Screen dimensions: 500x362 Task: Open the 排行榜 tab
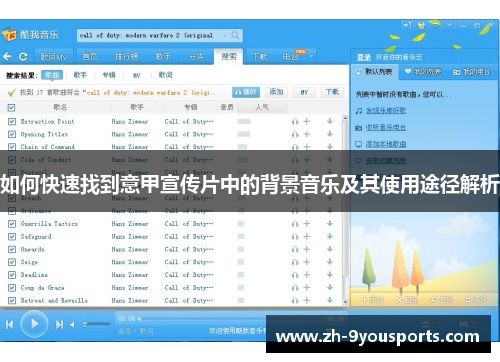coord(127,56)
